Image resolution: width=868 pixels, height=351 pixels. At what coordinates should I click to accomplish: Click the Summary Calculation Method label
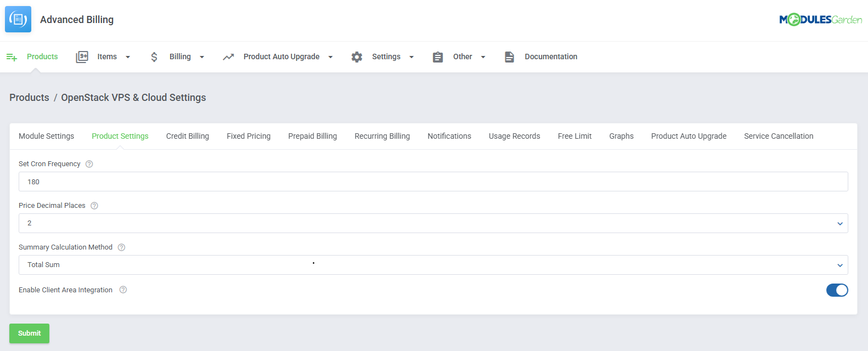(x=65, y=247)
